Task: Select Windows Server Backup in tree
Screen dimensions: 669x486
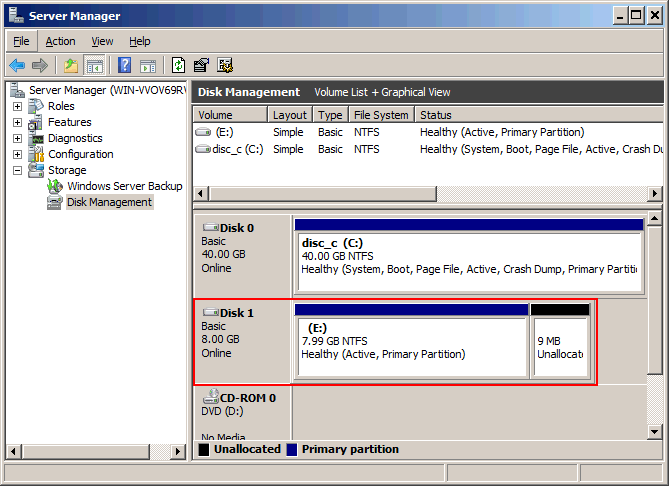Action: pos(125,186)
